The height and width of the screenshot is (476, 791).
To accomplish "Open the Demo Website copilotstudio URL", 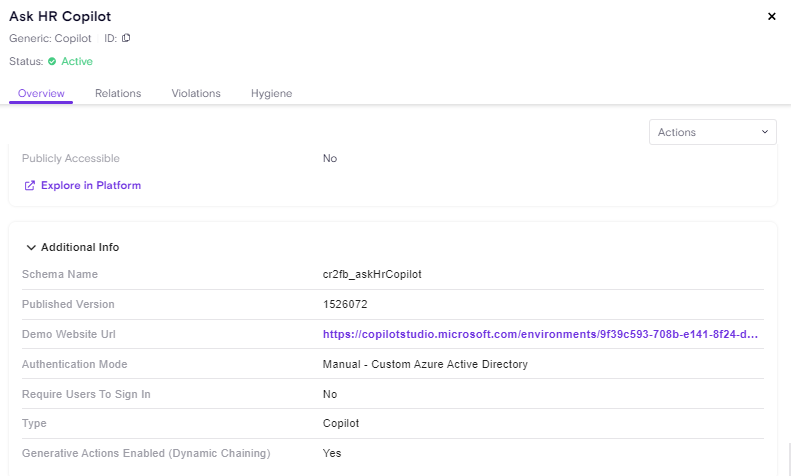I will click(540, 334).
